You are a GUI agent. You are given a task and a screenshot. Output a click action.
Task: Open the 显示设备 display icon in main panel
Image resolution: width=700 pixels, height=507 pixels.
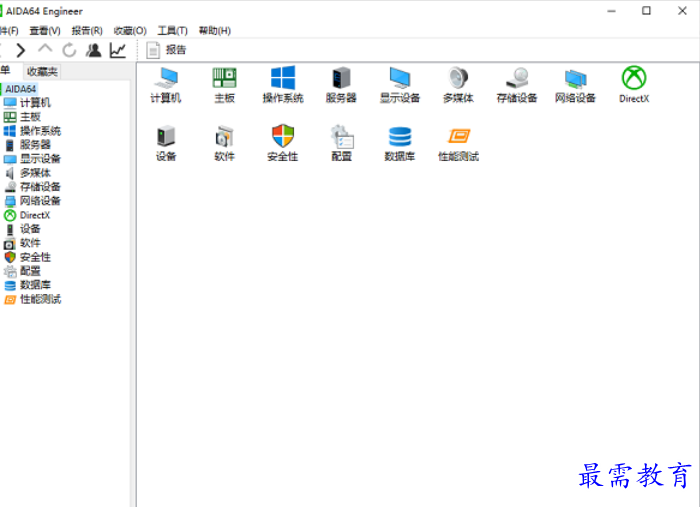pos(400,85)
